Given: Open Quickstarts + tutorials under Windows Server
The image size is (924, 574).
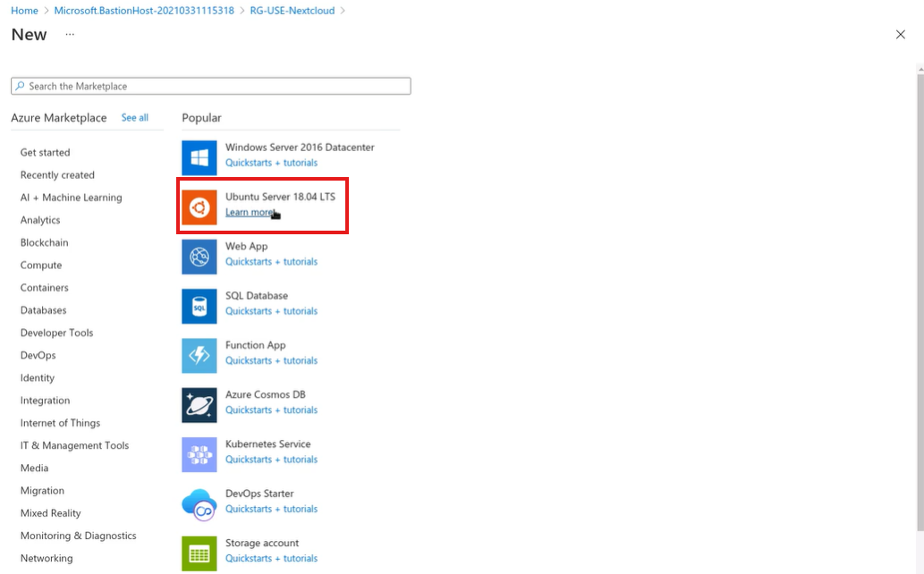Looking at the screenshot, I should coord(271,163).
